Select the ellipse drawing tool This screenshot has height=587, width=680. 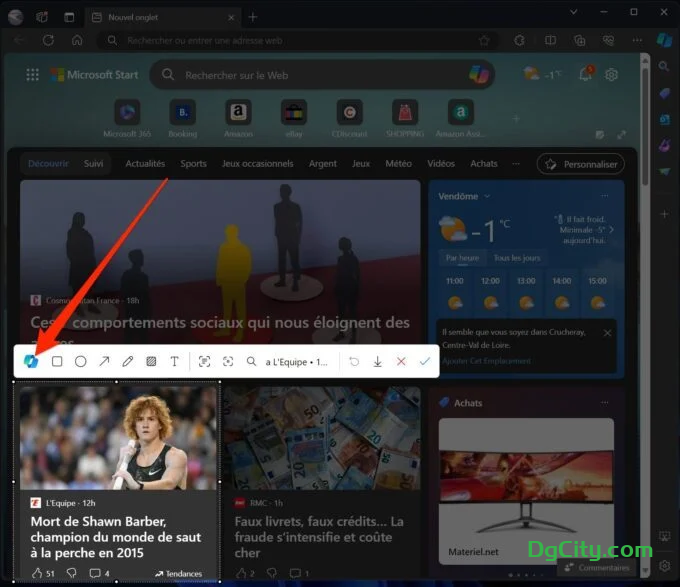(81, 362)
